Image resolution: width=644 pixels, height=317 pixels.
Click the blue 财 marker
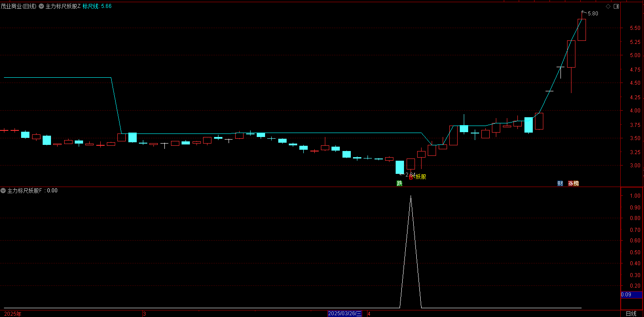click(560, 184)
